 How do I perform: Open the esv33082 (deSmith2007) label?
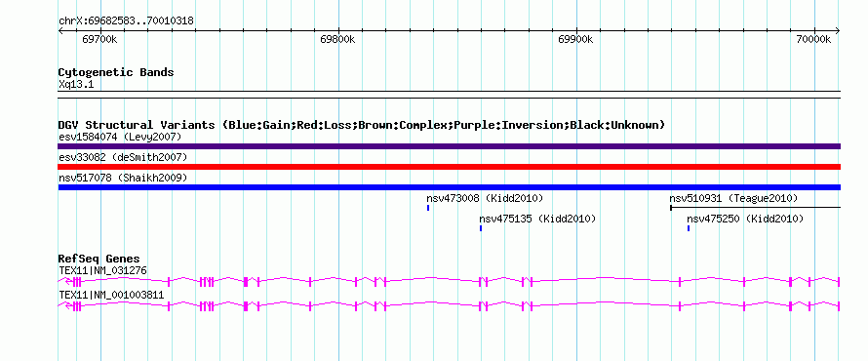(123, 157)
